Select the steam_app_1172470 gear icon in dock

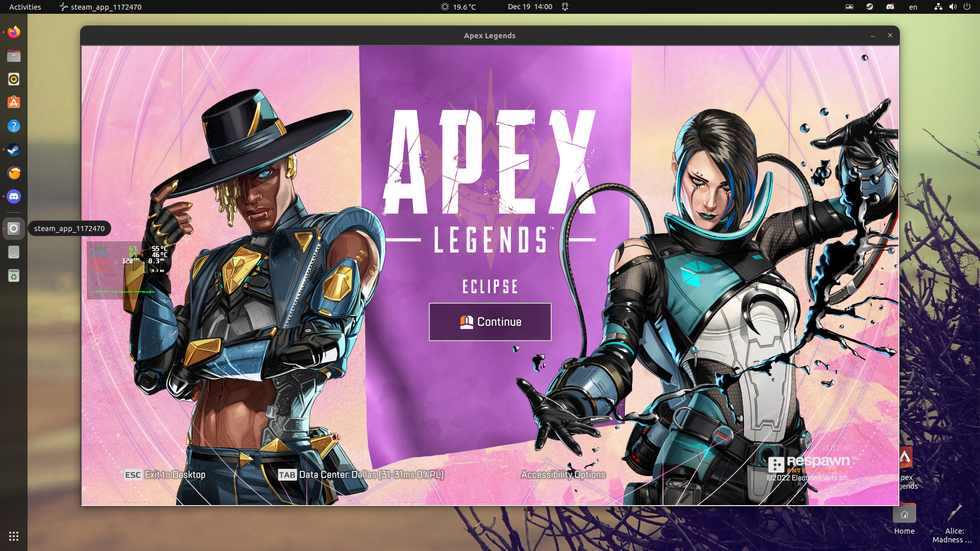[x=14, y=229]
